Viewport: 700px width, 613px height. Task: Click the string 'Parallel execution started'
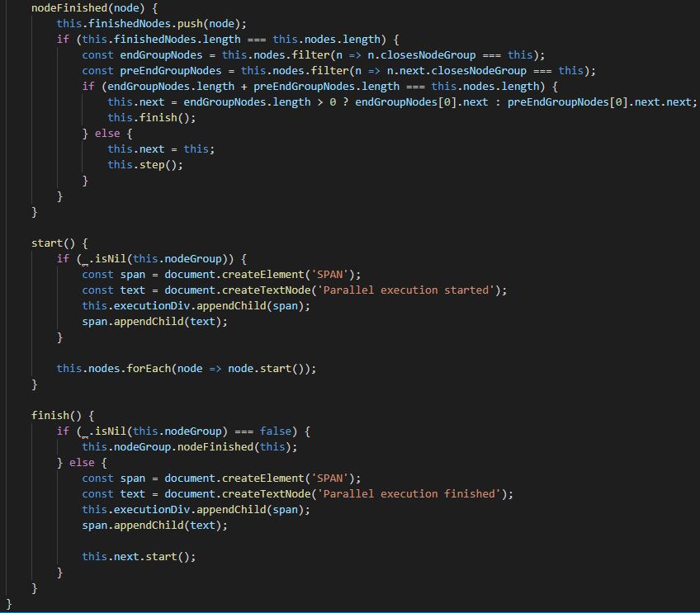[x=406, y=290]
